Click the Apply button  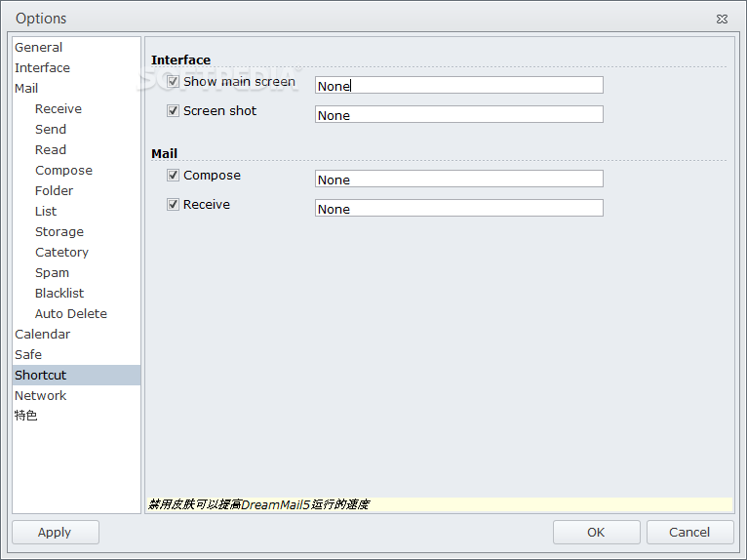55,533
